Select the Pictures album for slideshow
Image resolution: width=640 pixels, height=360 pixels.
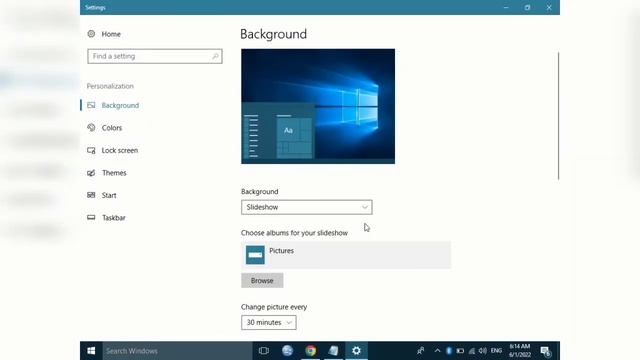(x=346, y=255)
